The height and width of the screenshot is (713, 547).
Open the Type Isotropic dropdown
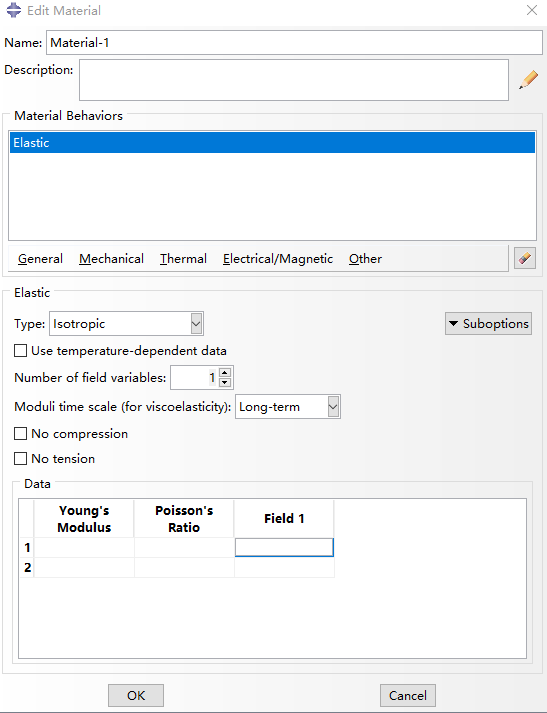tap(126, 324)
